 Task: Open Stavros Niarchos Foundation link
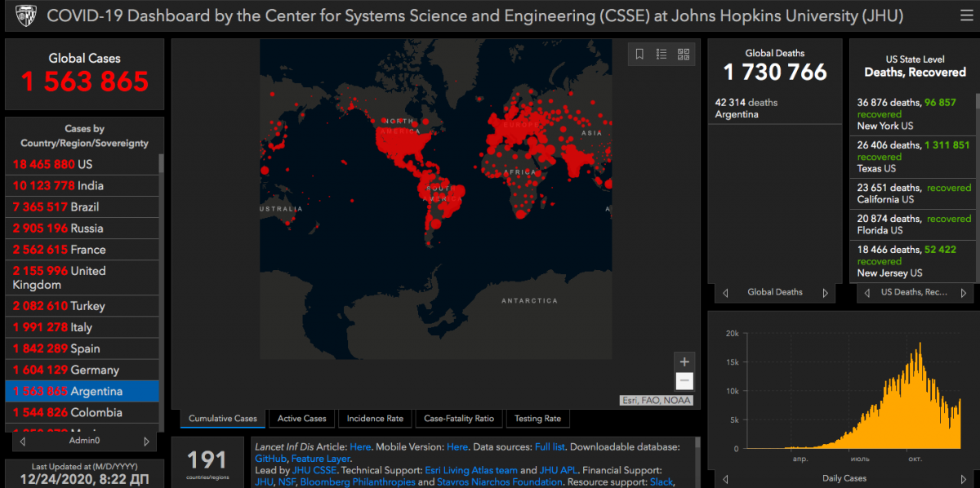(x=500, y=481)
